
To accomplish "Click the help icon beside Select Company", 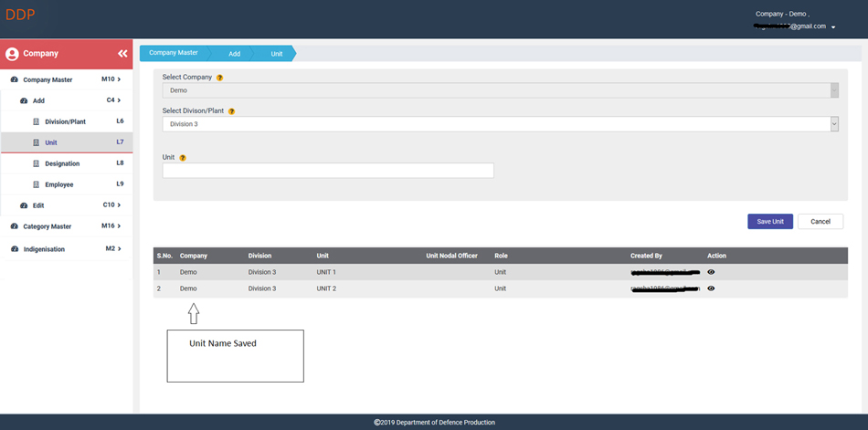I will 220,78.
